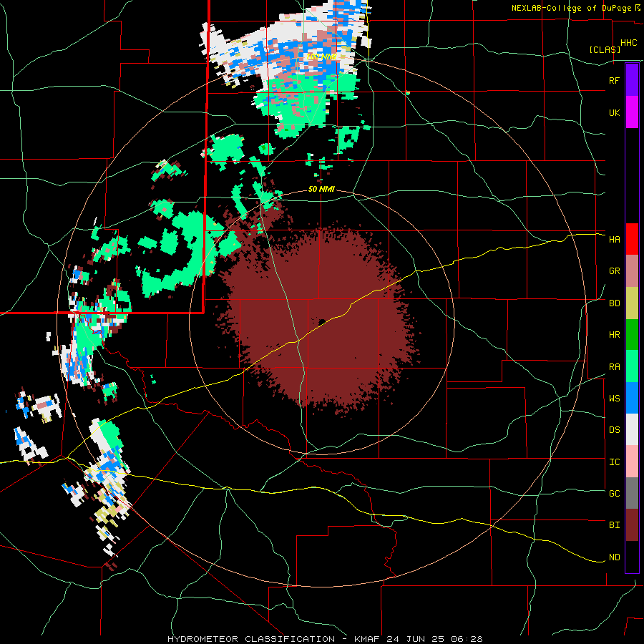644x644 pixels.
Task: Click the brown BI legend swatch
Action: (632, 525)
